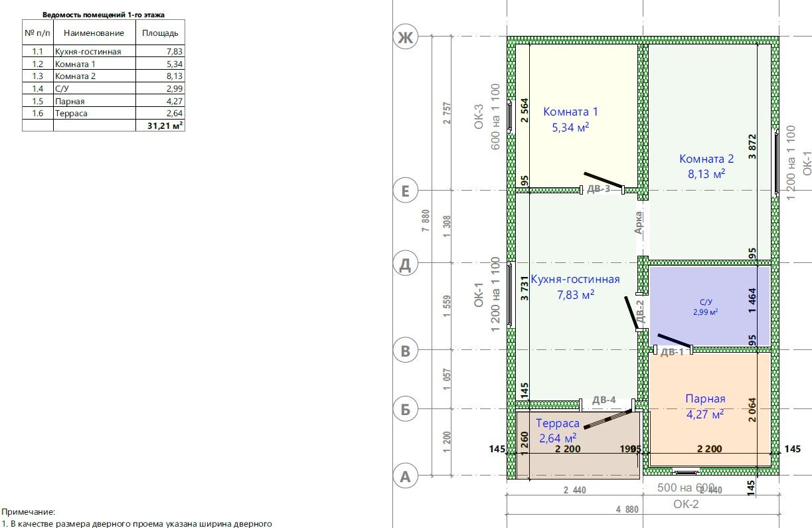Image resolution: width=812 pixels, height=528 pixels.
Task: Click the Парная room label in the plan
Action: pyautogui.click(x=705, y=398)
